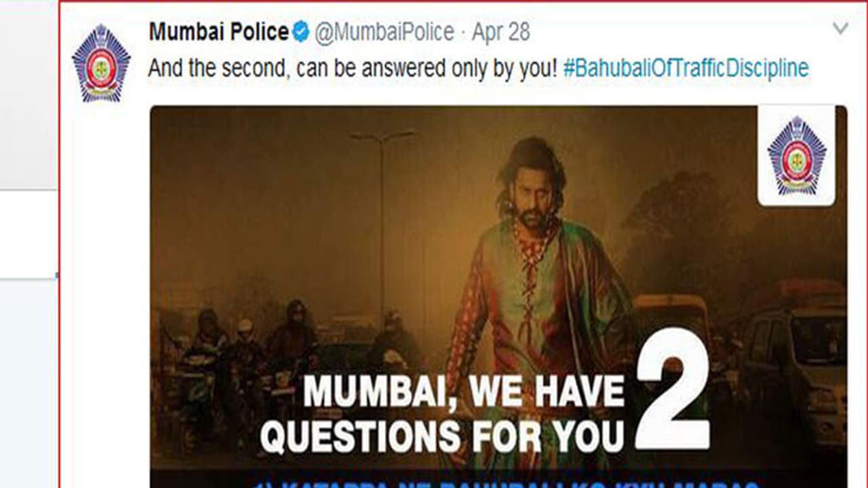Open the attached tweet image
Screen dimensions: 868x488
pos(498,296)
